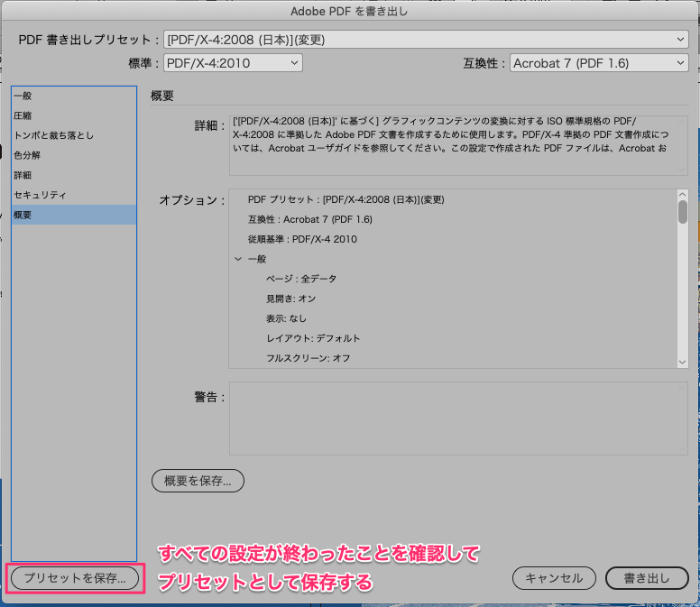The width and height of the screenshot is (700, 607).
Task: Click the 詳細 description text box
Action: point(458,145)
